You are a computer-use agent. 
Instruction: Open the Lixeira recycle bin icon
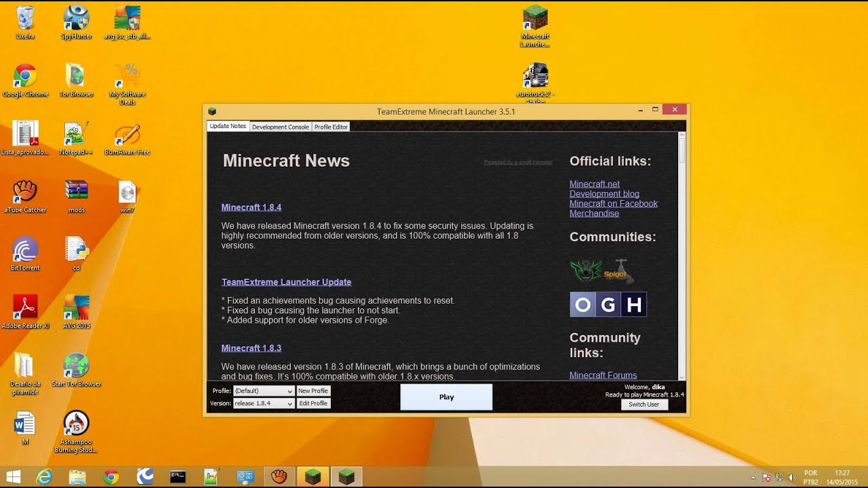(25, 22)
